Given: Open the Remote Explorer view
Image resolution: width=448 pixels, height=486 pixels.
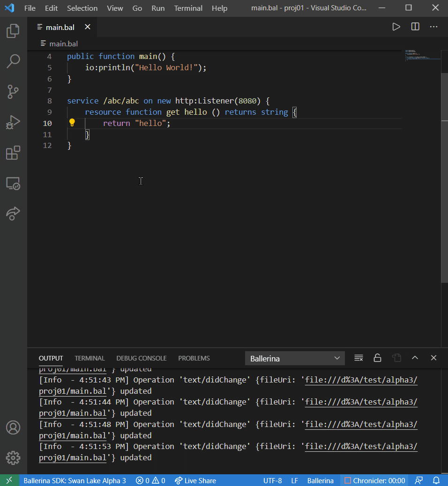Looking at the screenshot, I should pos(13,183).
